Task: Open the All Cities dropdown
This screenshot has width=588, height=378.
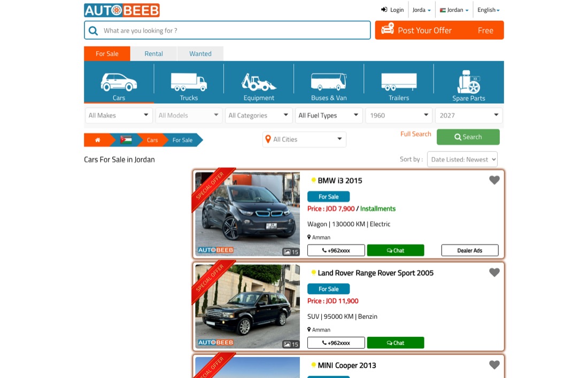Action: (304, 140)
